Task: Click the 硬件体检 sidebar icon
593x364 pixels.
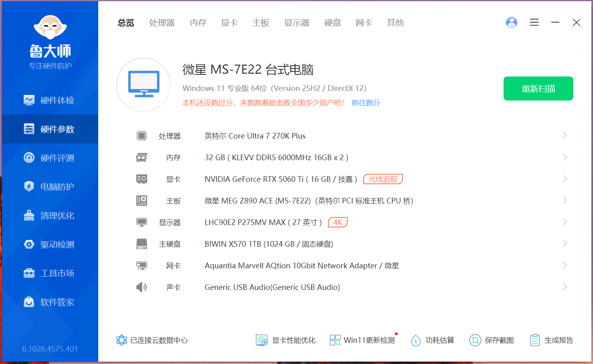Action: click(29, 100)
